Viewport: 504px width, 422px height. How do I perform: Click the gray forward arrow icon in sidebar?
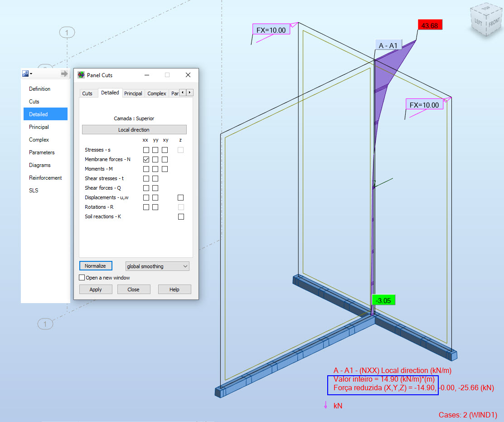point(63,73)
